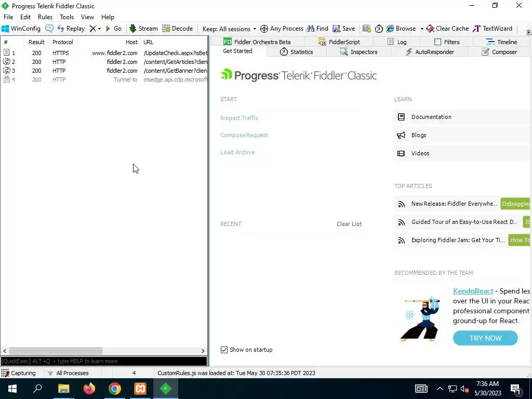
Task: Open Documentation in Learn section
Action: pos(461,117)
